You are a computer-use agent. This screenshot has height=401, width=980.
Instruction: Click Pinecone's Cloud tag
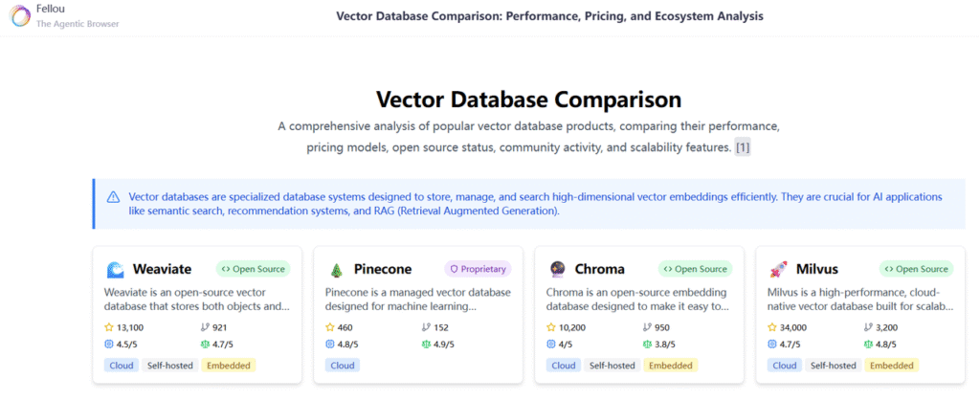click(342, 365)
